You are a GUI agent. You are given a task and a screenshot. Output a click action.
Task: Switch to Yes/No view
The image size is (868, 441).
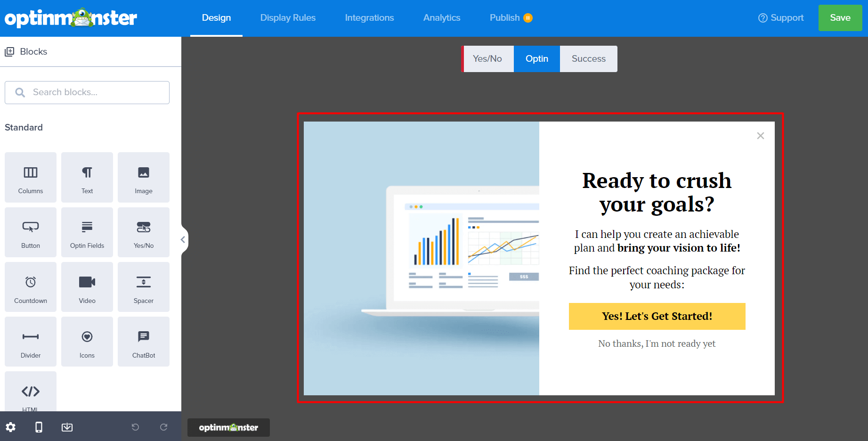(487, 59)
